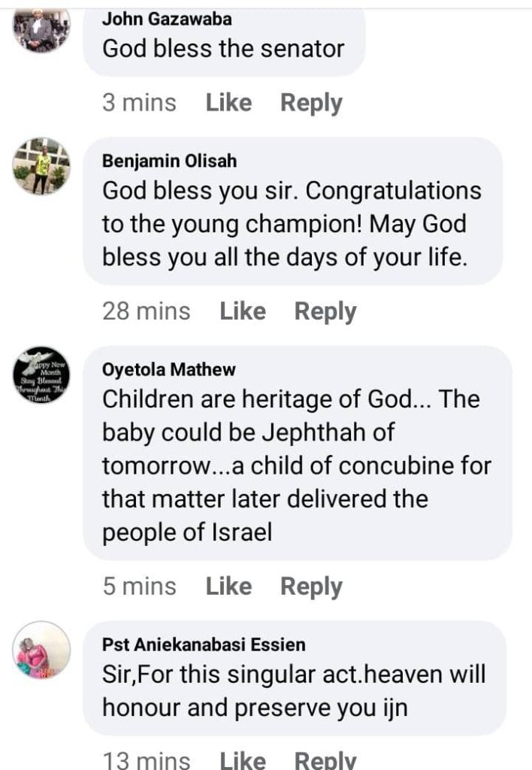Like John Gazawaba's comment
The height and width of the screenshot is (770, 532).
(x=228, y=103)
